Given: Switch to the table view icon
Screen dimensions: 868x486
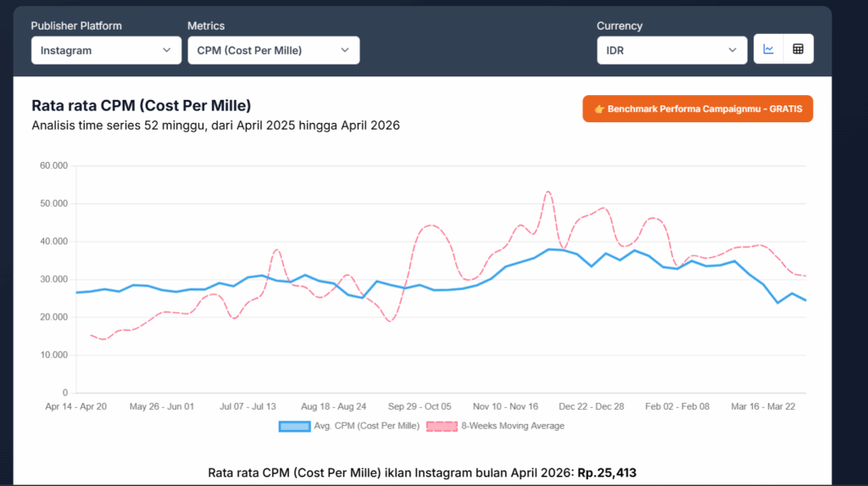Looking at the screenshot, I should (798, 50).
